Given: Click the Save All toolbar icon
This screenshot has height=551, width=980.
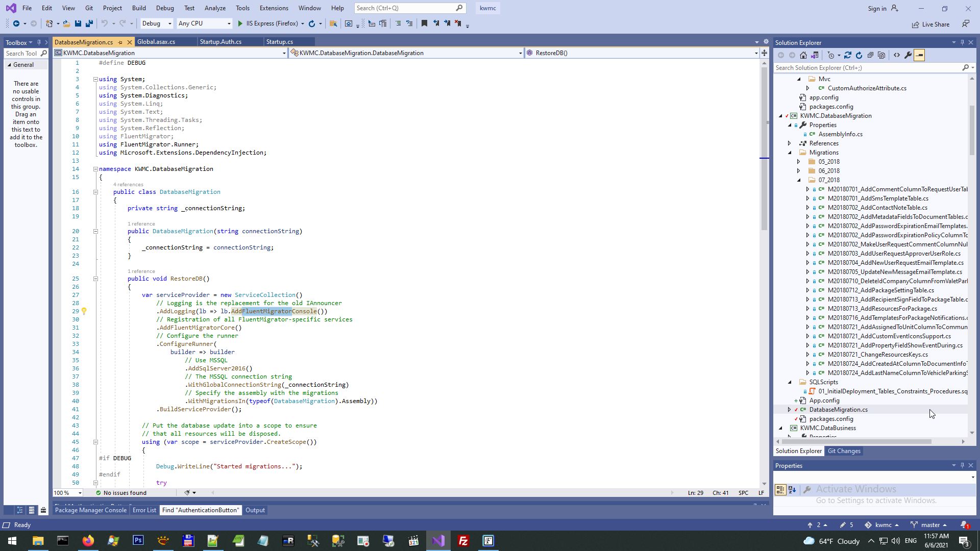Looking at the screenshot, I should (89, 23).
